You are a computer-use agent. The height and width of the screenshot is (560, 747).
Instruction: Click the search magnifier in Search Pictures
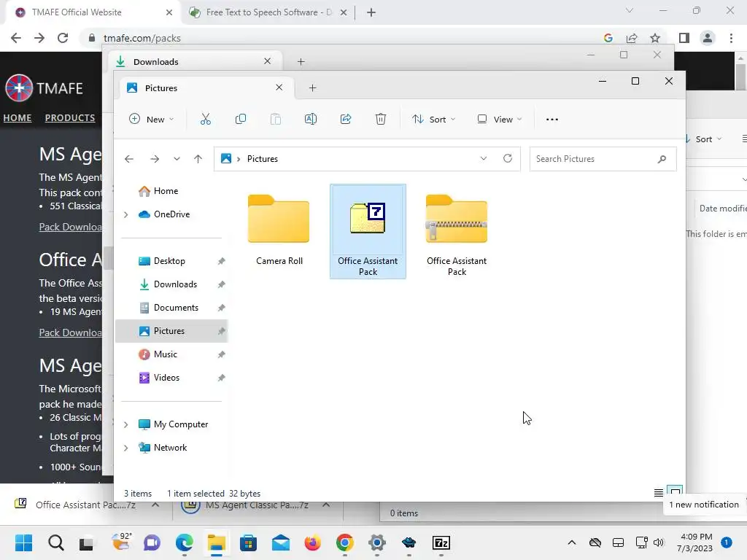point(662,159)
